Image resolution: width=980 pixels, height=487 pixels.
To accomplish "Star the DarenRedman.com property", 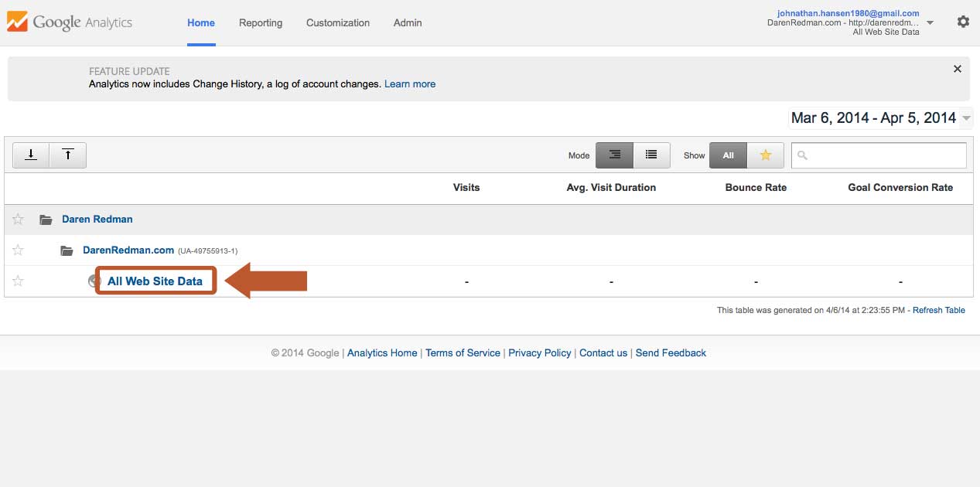I will (19, 250).
